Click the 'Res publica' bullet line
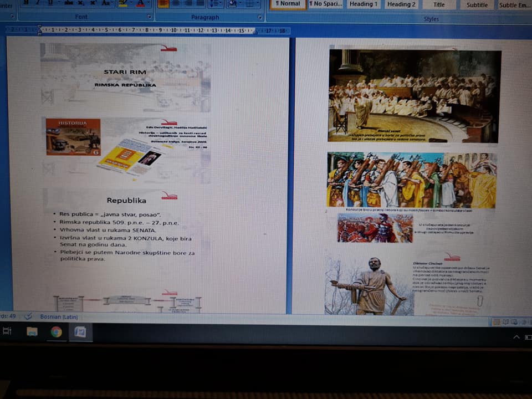 click(x=110, y=214)
